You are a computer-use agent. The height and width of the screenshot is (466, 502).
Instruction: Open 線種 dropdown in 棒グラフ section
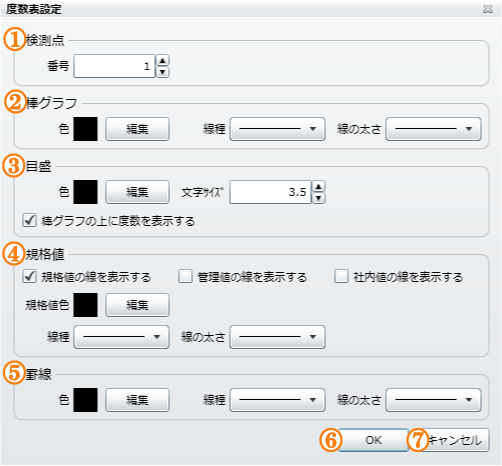pos(277,129)
